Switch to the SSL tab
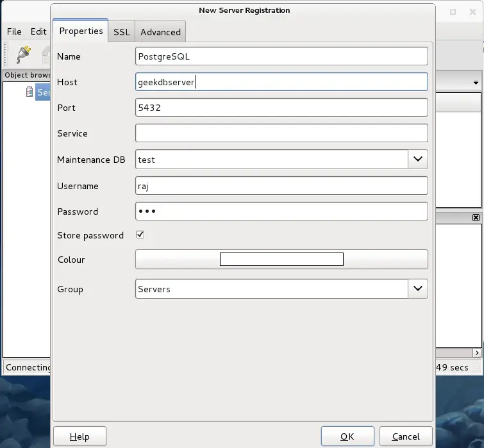 pyautogui.click(x=122, y=32)
